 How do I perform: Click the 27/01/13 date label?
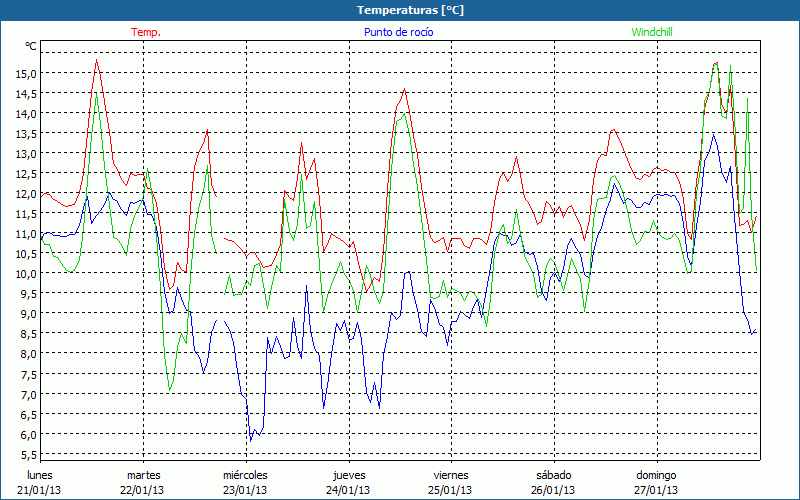pyautogui.click(x=656, y=490)
